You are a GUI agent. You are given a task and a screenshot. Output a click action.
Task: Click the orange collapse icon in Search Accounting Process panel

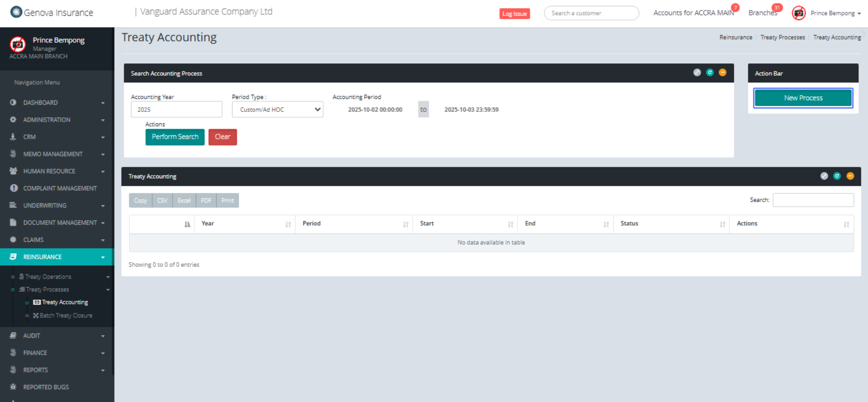point(722,72)
